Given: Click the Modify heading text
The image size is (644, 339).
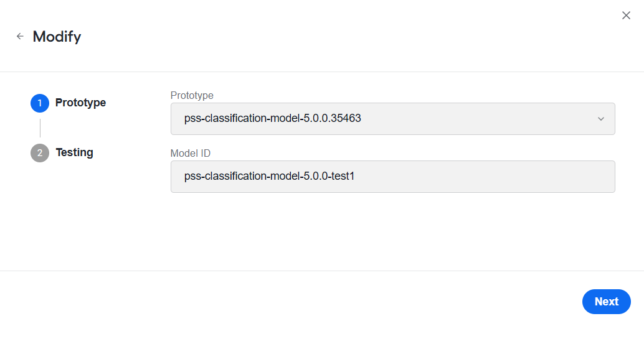Looking at the screenshot, I should pyautogui.click(x=57, y=37).
